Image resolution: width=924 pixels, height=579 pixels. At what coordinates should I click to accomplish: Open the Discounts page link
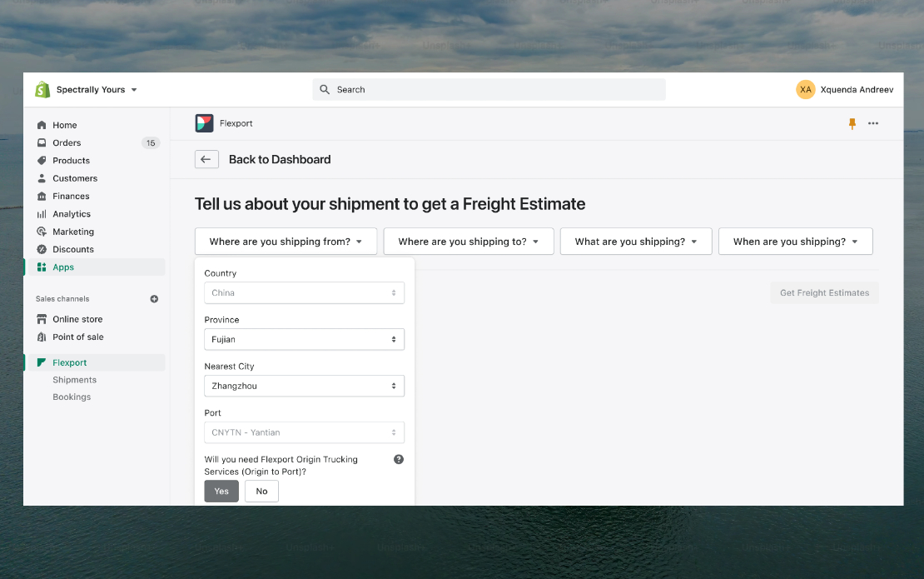73,249
